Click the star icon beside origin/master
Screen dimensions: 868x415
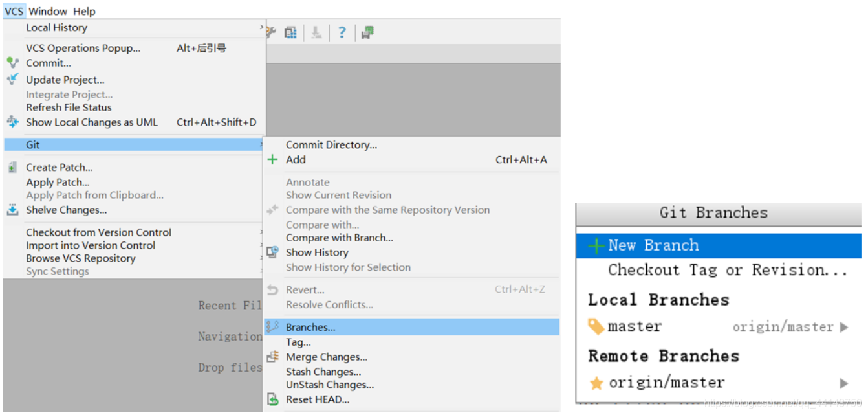tap(596, 383)
